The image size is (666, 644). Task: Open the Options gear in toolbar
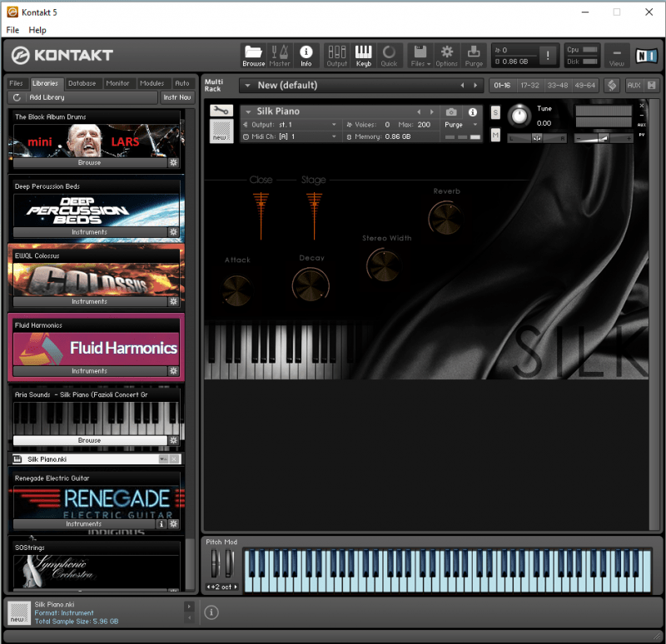click(447, 55)
